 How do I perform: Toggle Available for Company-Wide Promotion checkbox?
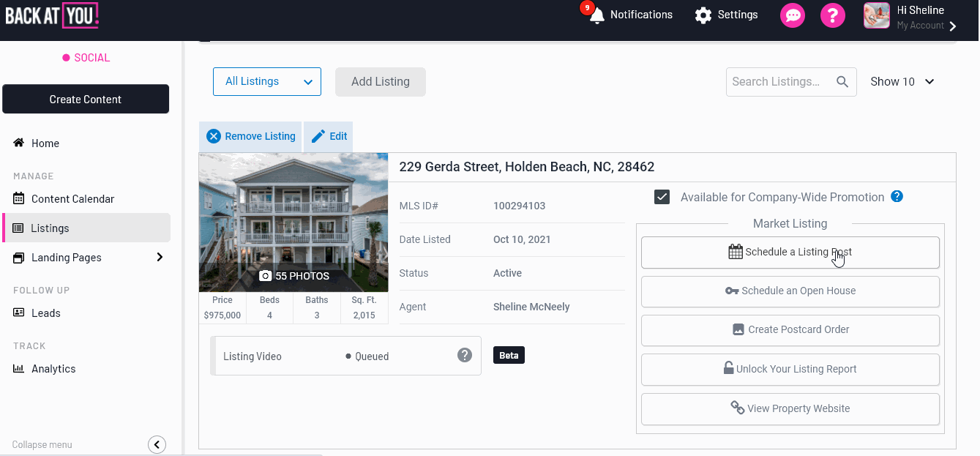662,197
